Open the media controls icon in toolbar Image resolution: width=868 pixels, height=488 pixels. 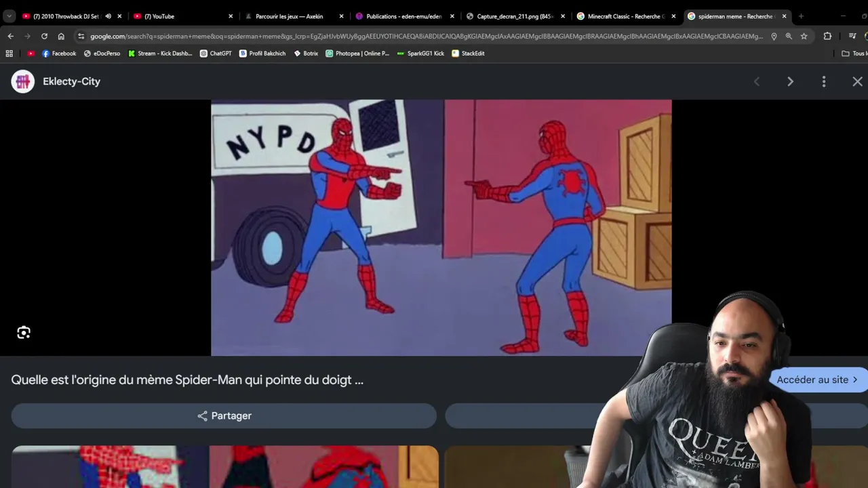[x=852, y=36]
